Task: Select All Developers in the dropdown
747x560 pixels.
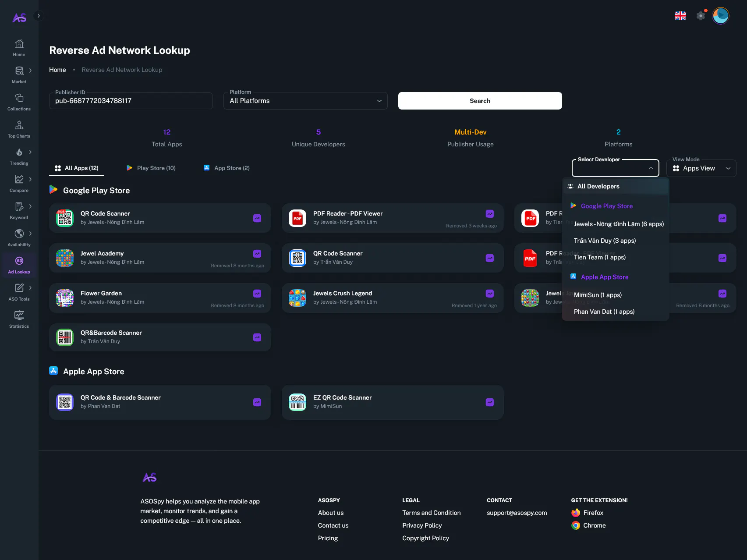Action: pos(615,186)
